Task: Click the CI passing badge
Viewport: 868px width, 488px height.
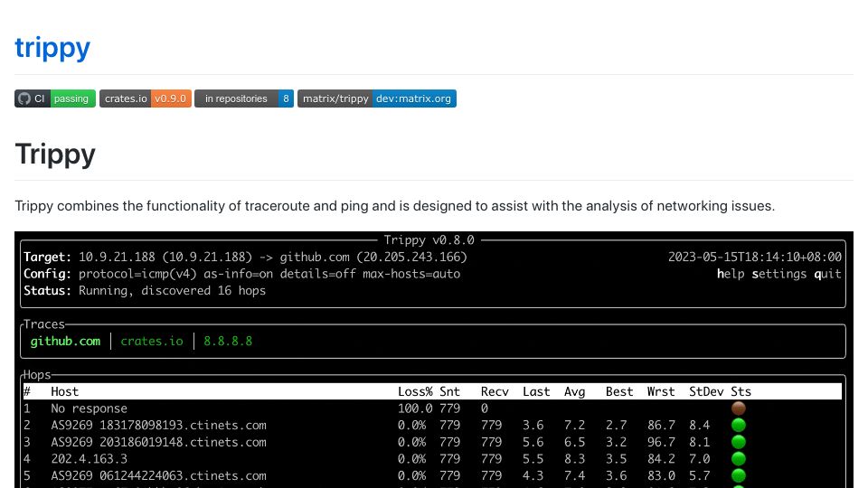Action: (55, 99)
